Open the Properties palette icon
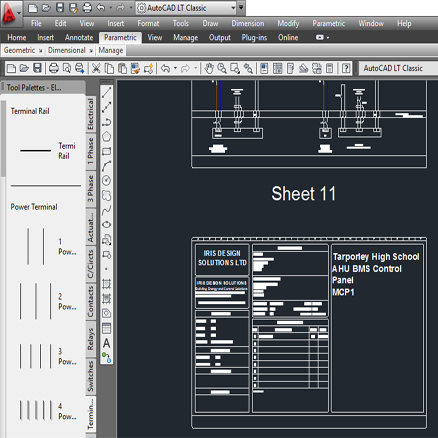Image resolution: width=438 pixels, height=438 pixels. click(264, 68)
